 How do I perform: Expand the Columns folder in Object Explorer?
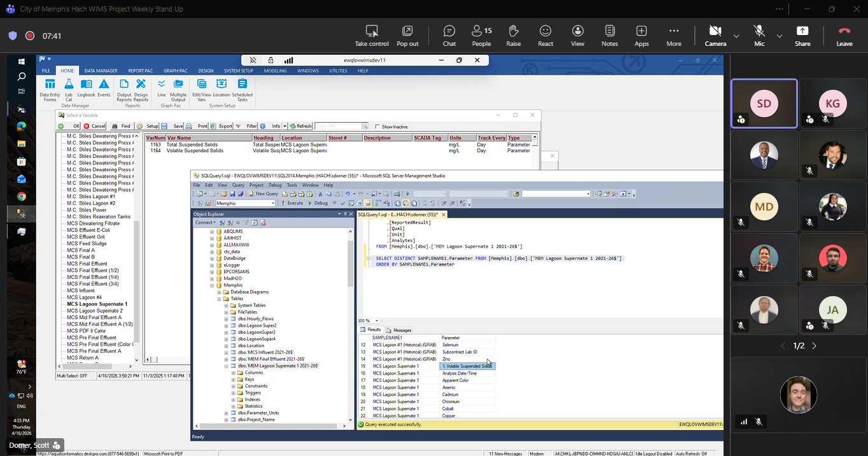[234, 373]
